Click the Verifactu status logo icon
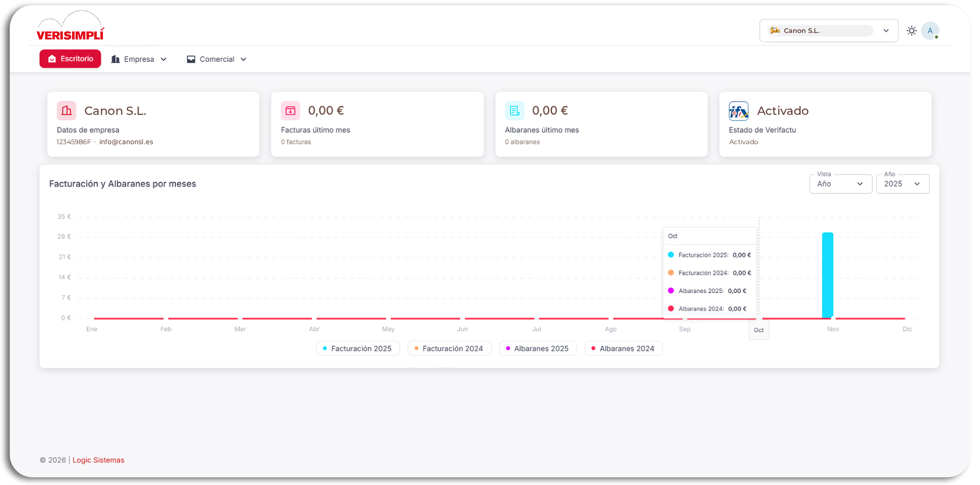The image size is (980, 485). click(x=739, y=111)
